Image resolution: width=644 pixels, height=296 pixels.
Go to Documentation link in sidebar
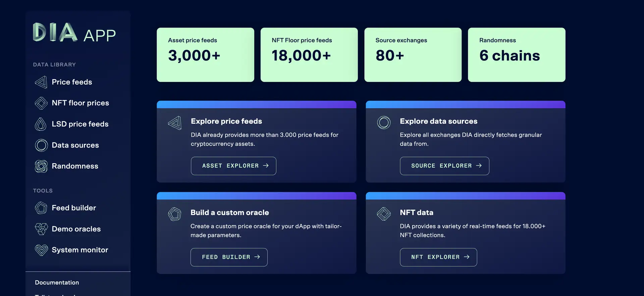tap(57, 283)
